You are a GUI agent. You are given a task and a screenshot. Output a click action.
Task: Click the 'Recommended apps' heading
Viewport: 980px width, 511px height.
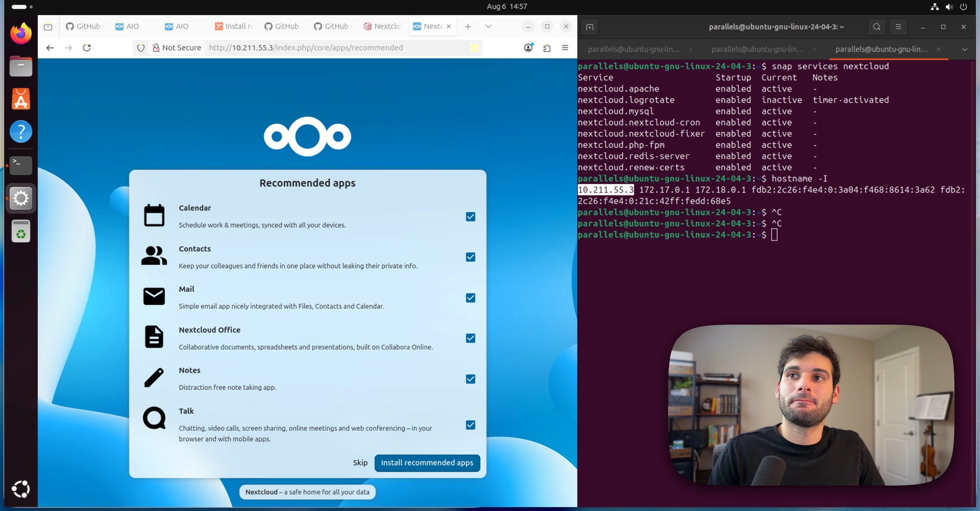307,183
